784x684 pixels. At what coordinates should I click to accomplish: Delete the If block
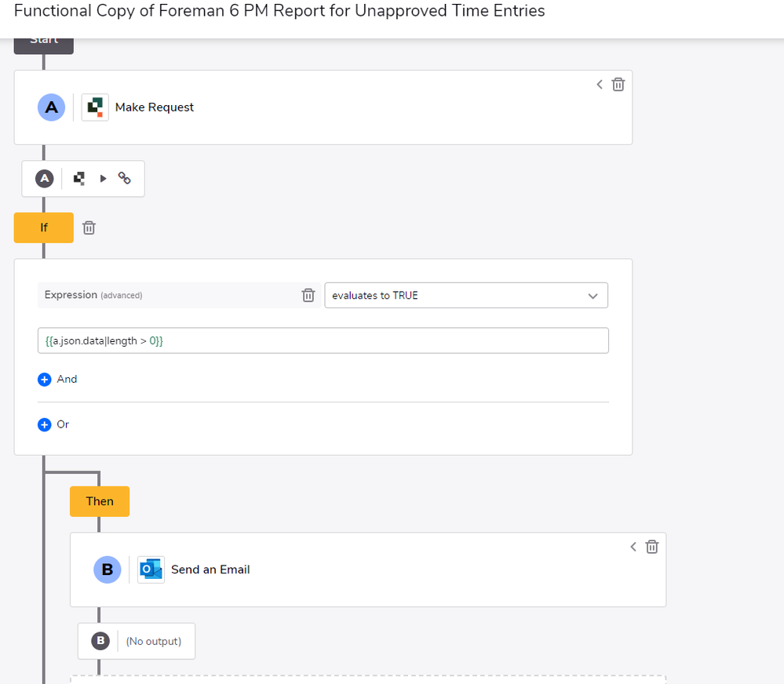click(x=89, y=227)
